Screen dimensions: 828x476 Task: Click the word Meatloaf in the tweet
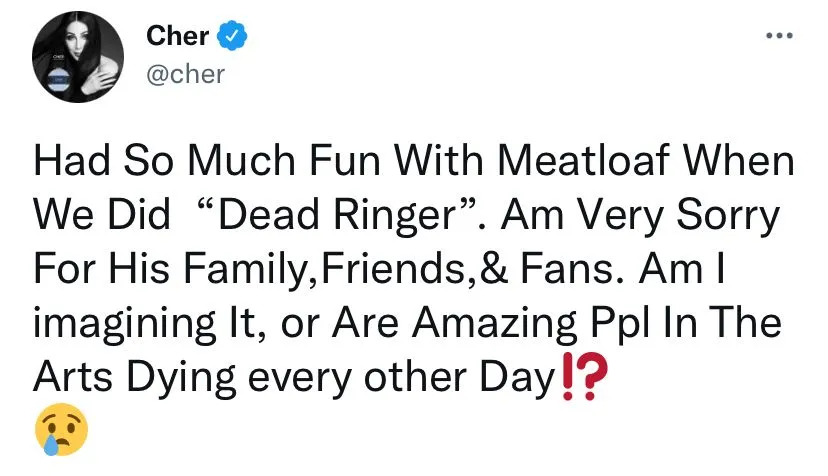(584, 160)
